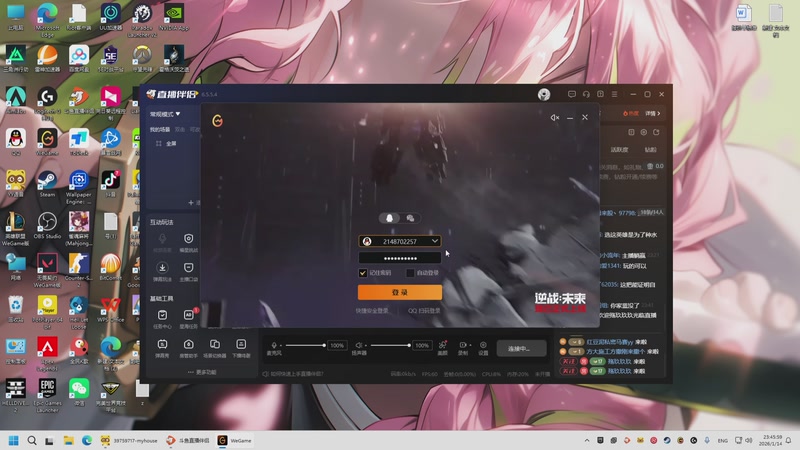Open Microsoft Edge desktop shortcut
The height and width of the screenshot is (450, 800).
pos(47,20)
